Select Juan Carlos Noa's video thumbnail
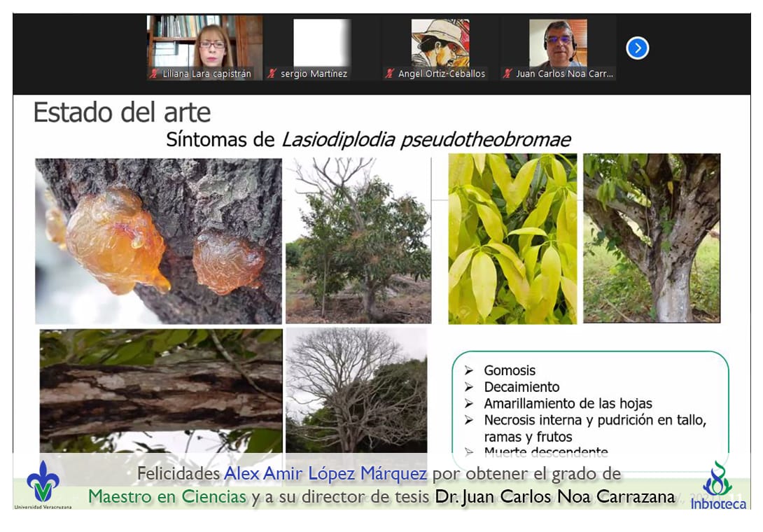The height and width of the screenshot is (532, 763). tap(558, 42)
